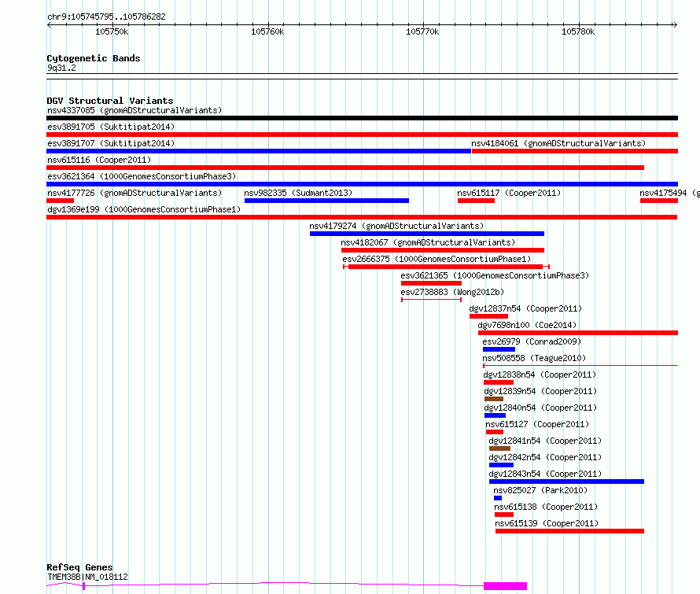This screenshot has width=700, height=594.
Task: Click the red bar under nsv4175494
Action: pyautogui.click(x=659, y=201)
